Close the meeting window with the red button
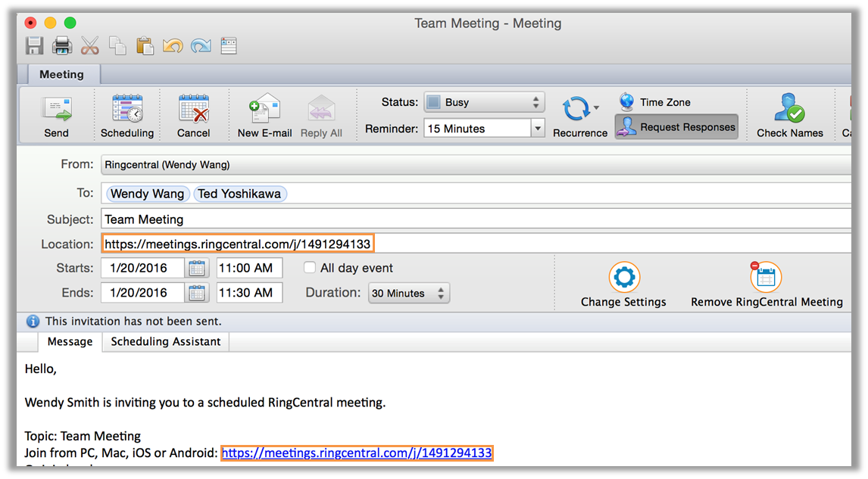Image resolution: width=868 pixels, height=479 pixels. click(30, 23)
